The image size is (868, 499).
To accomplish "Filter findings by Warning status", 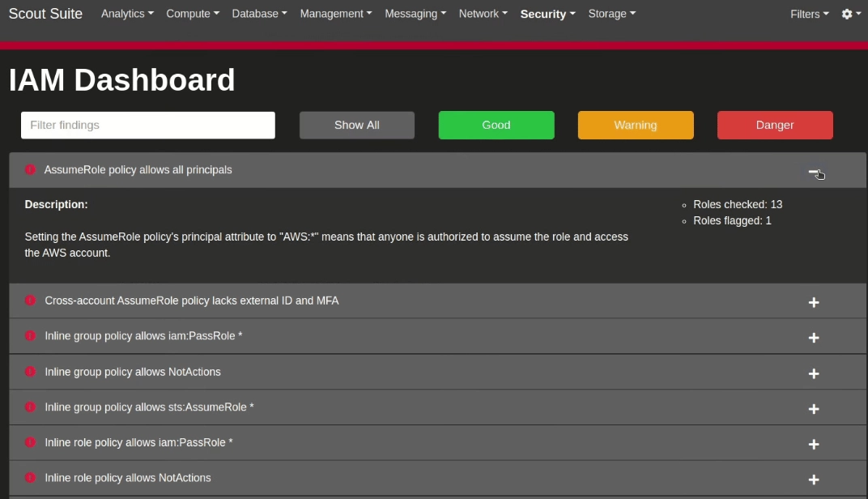I will 636,126.
